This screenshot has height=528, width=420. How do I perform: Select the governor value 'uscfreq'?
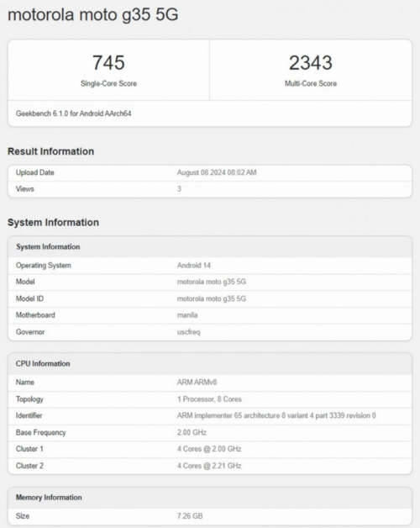pyautogui.click(x=188, y=332)
